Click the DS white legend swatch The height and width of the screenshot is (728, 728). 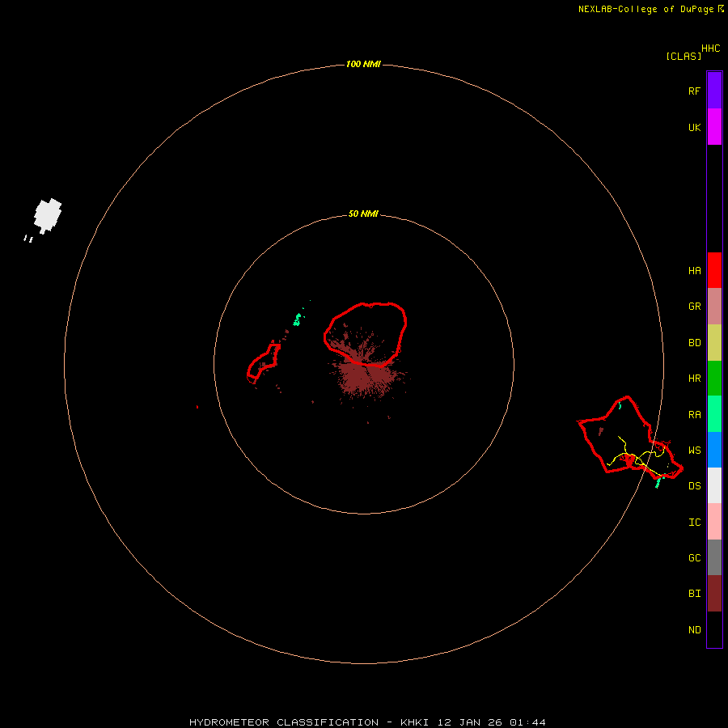coord(714,485)
